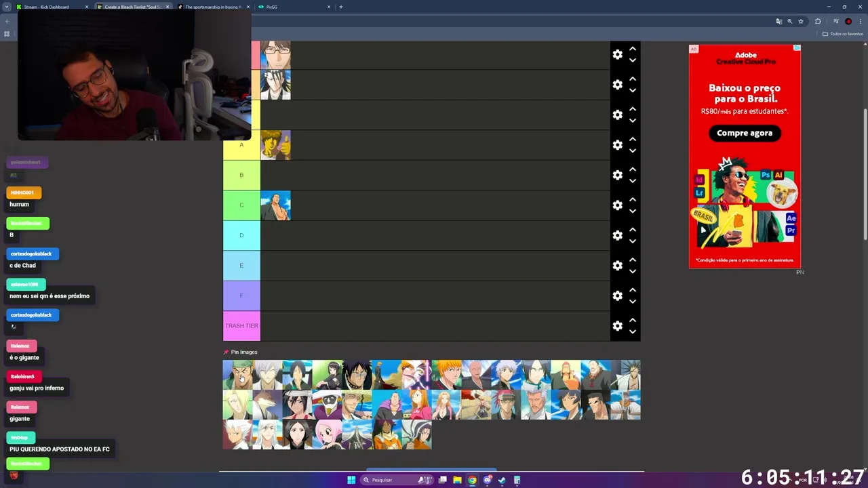Open the browser tab search dropdown

[6, 7]
